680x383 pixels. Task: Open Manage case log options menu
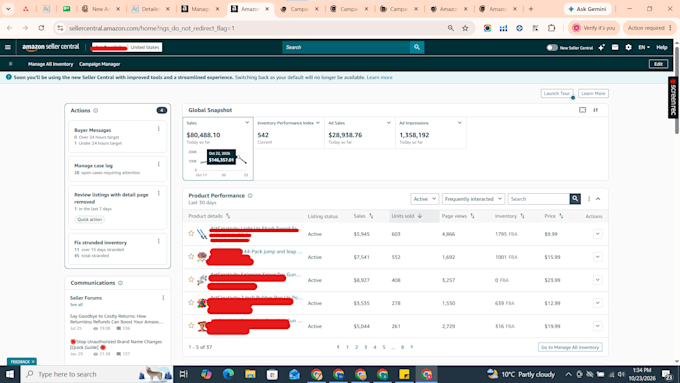(159, 164)
